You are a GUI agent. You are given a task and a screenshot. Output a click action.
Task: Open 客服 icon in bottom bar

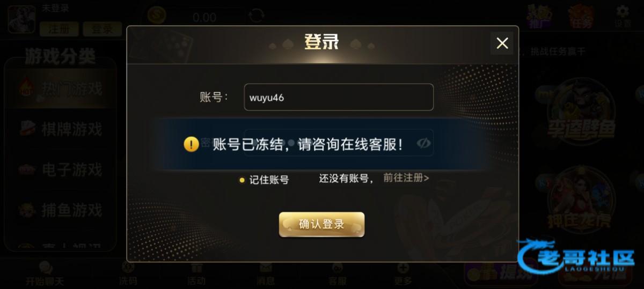337,274
